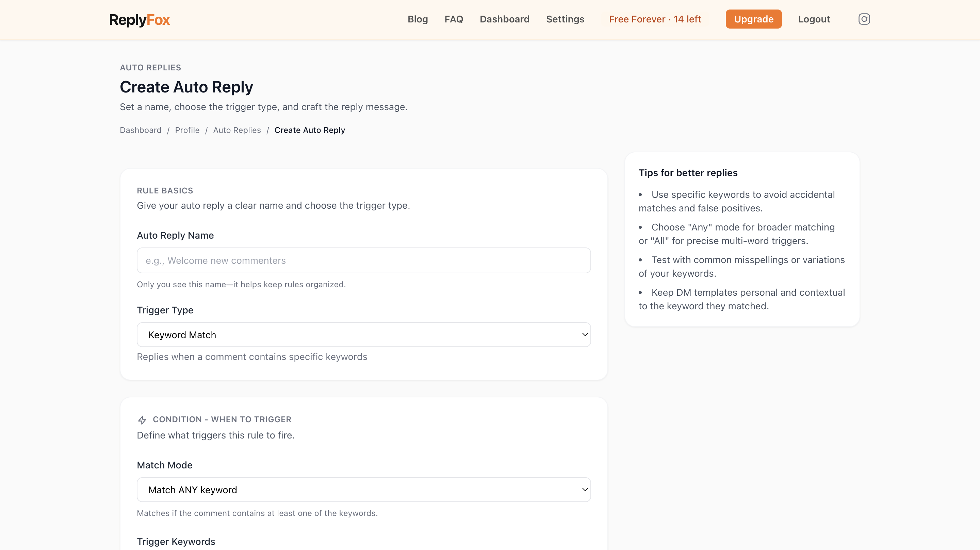Image resolution: width=980 pixels, height=550 pixels.
Task: Open the Trigger Type dropdown
Action: [363, 335]
